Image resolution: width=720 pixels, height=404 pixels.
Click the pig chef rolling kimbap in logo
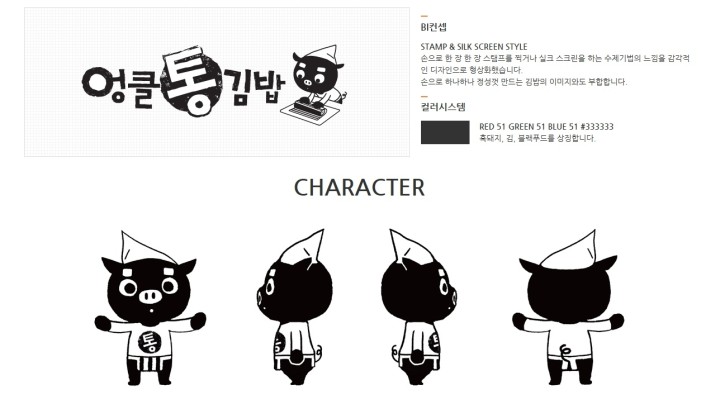click(313, 85)
